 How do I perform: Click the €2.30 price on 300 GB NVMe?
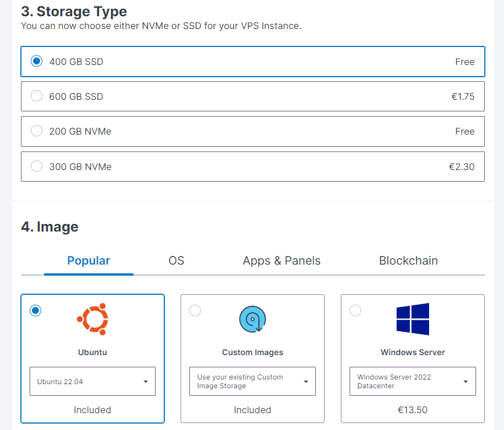point(462,167)
